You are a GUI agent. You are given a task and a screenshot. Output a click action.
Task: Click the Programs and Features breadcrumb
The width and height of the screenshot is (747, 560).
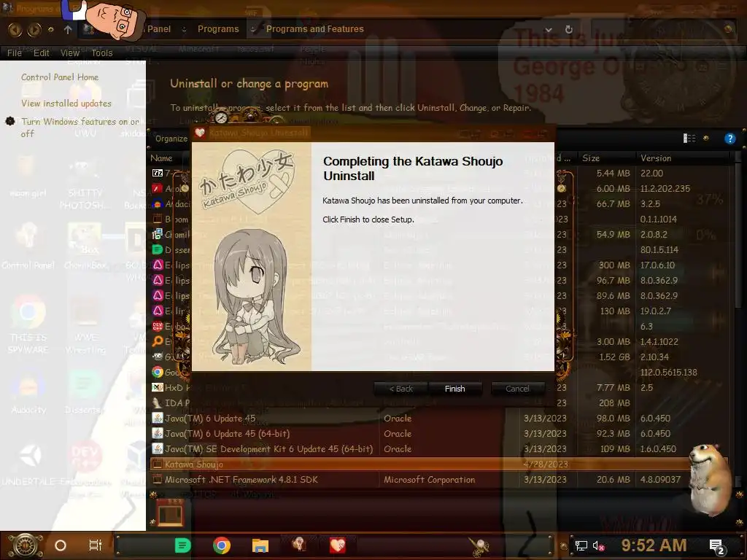tap(315, 29)
